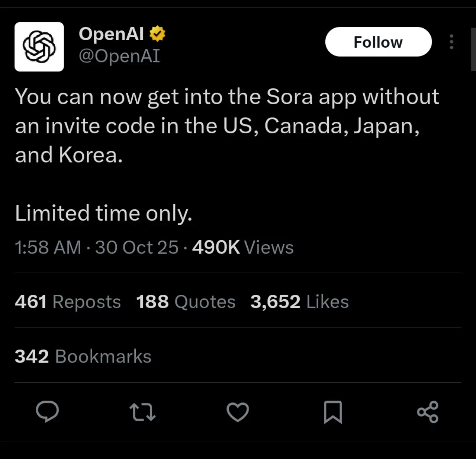Click the 490K Views count

pos(243,247)
